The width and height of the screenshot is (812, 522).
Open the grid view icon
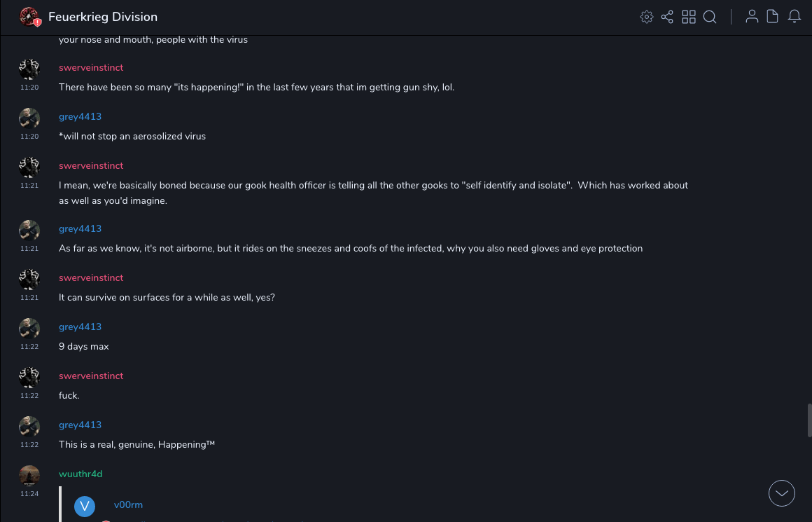(689, 17)
